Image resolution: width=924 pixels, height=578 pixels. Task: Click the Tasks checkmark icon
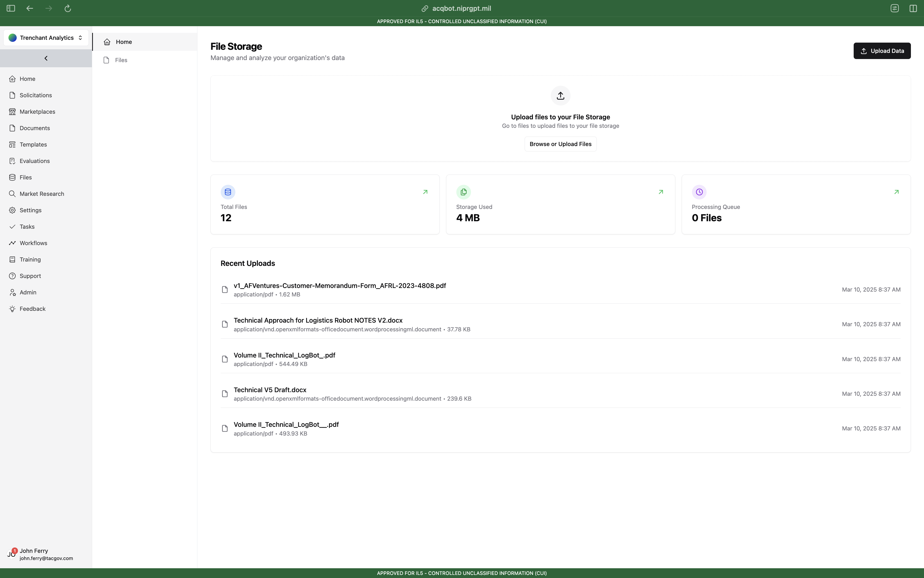coord(12,227)
